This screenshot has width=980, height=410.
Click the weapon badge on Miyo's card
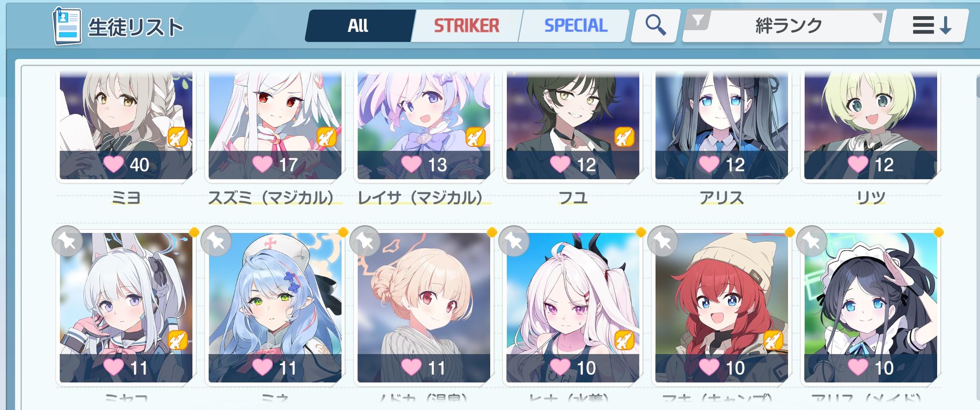178,137
